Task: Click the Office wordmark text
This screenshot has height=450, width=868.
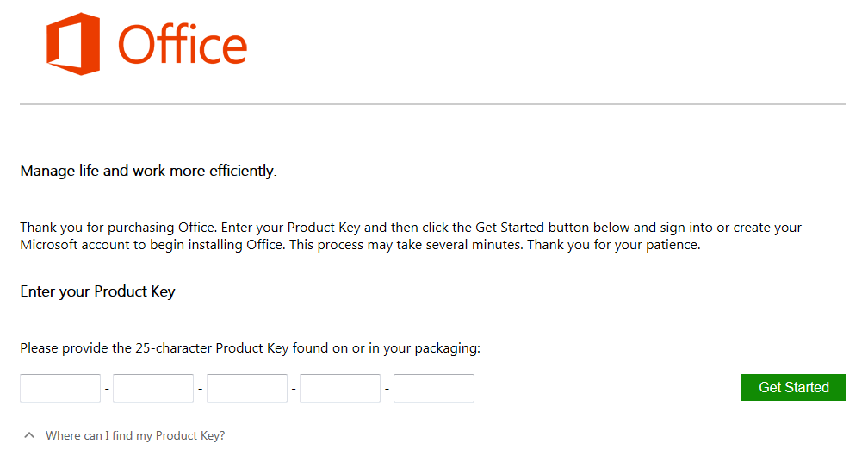Action: pos(183,45)
